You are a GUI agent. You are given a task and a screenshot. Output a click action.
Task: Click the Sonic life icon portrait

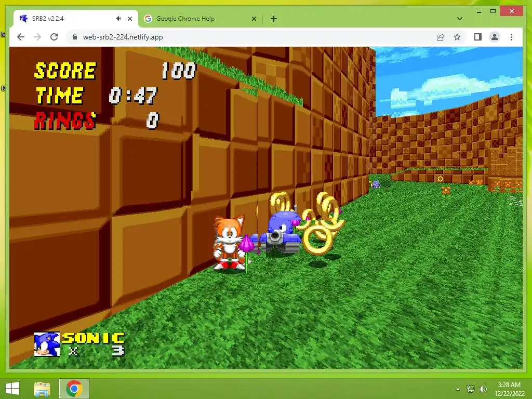point(47,344)
